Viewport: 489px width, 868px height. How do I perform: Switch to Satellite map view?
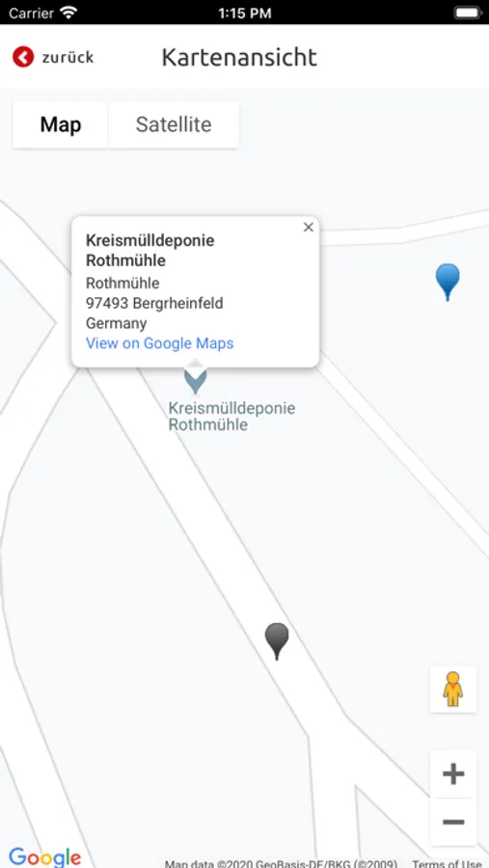(174, 124)
